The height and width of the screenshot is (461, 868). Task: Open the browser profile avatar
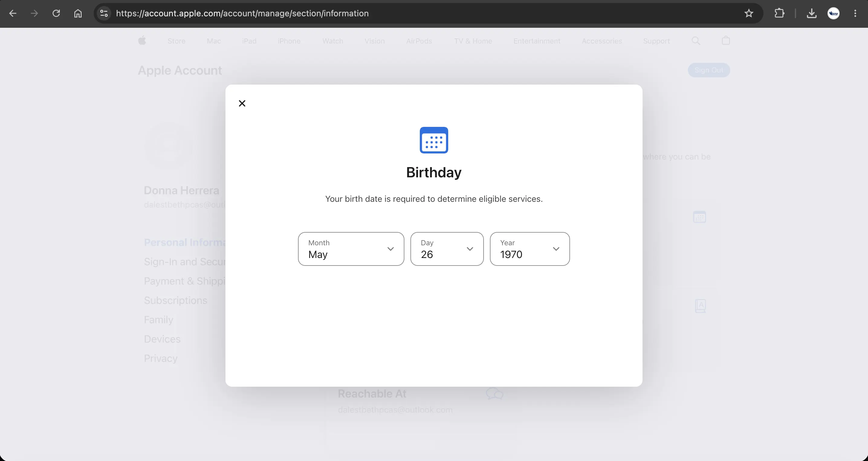[x=834, y=14]
